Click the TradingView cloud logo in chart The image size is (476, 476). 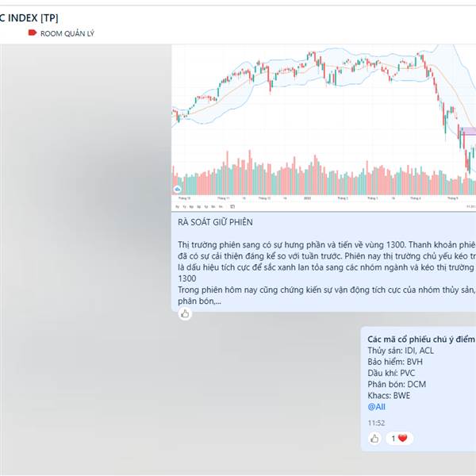[x=177, y=190]
